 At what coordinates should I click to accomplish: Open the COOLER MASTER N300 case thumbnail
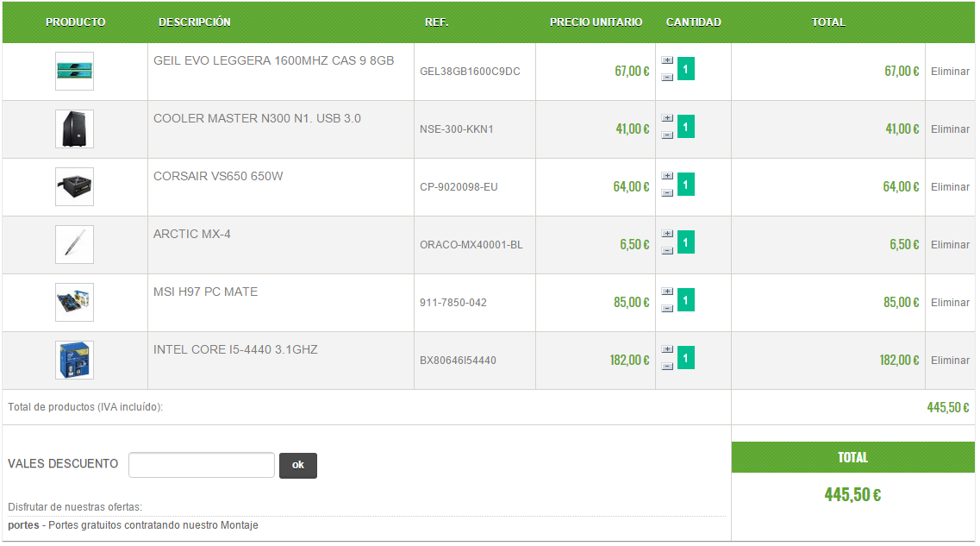point(74,129)
